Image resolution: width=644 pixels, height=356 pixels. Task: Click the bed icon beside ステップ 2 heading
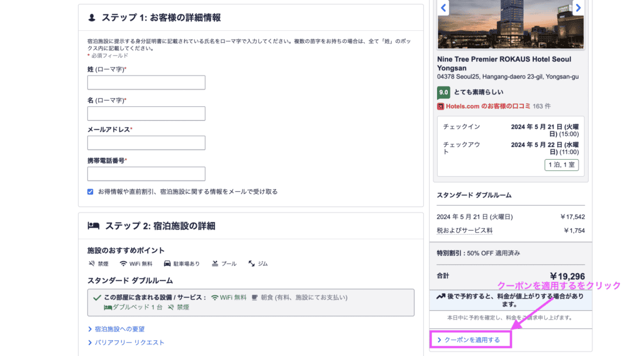point(93,226)
